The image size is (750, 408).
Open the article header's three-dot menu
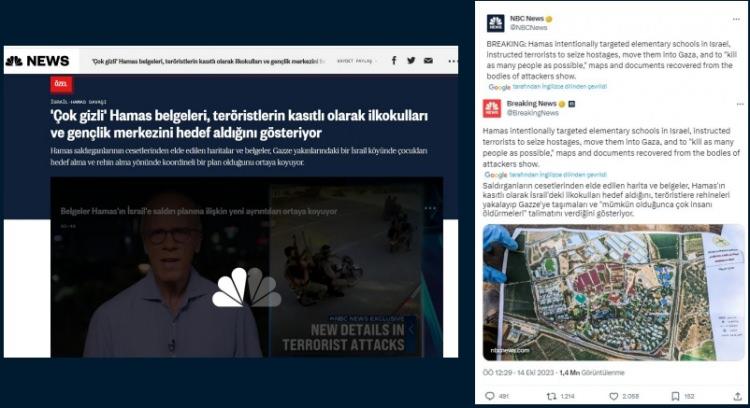(x=452, y=61)
